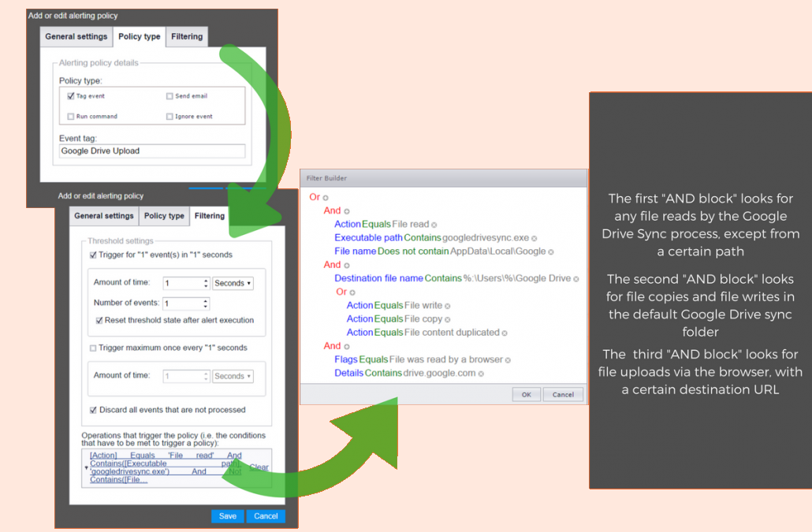Click the plus icon beside And above File read

(346, 211)
